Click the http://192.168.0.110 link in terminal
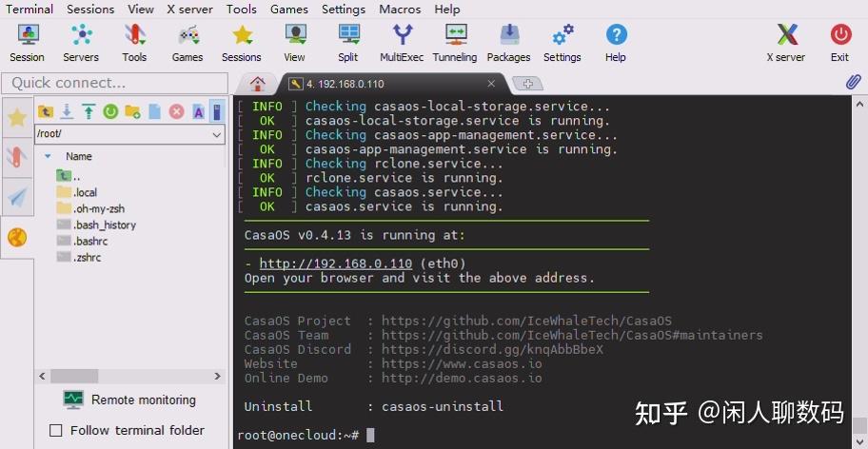Image resolution: width=868 pixels, height=449 pixels. click(x=335, y=264)
